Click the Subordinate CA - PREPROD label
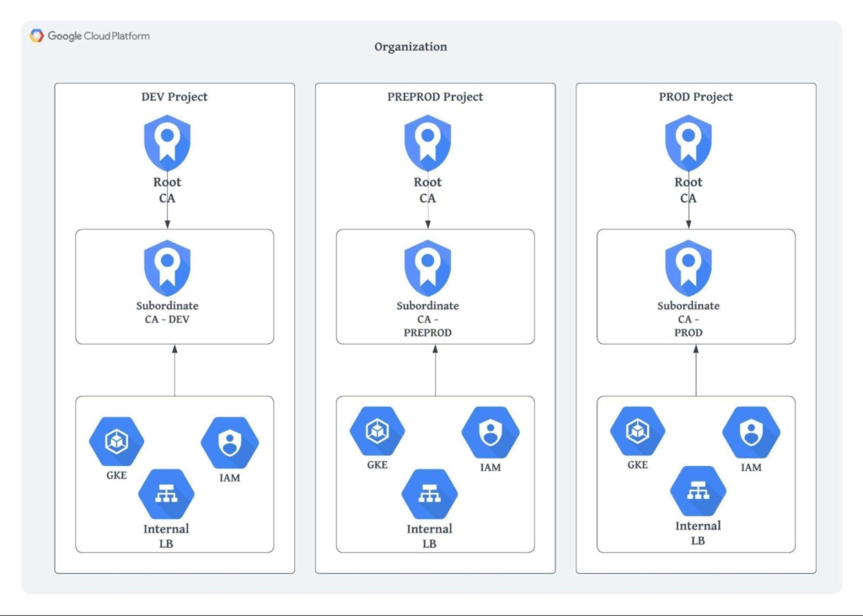The image size is (863, 616). tap(427, 319)
